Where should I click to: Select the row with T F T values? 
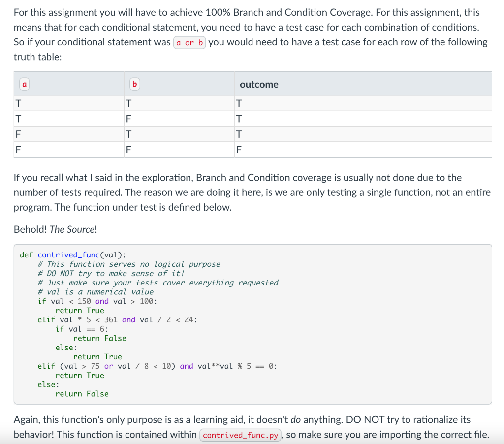tap(148, 118)
